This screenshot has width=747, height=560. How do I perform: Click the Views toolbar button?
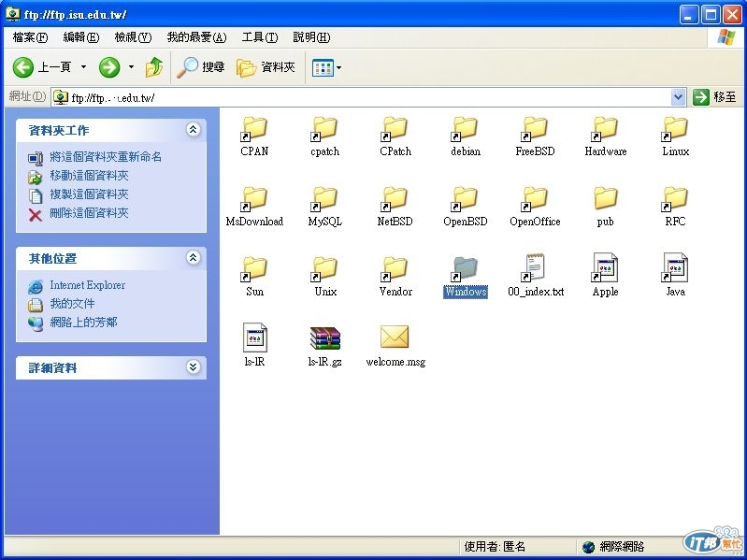point(323,67)
